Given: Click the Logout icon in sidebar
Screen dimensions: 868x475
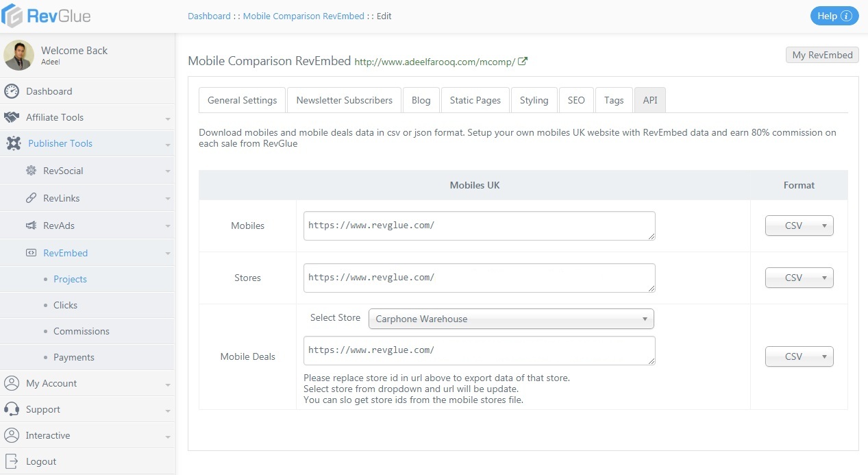Looking at the screenshot, I should point(12,461).
